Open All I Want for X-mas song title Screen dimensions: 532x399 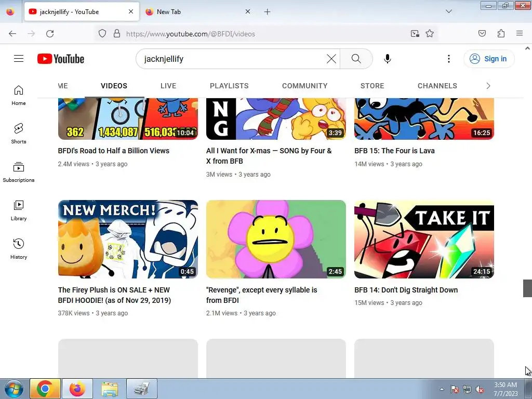(x=269, y=156)
